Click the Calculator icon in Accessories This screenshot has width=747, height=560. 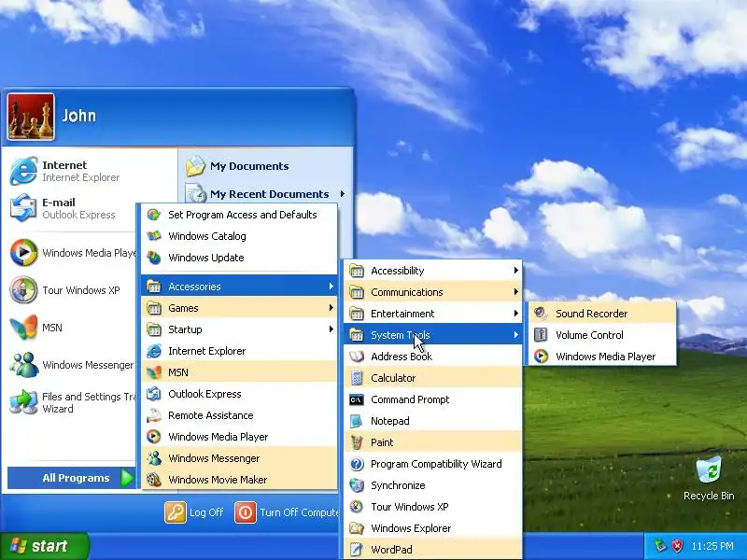(x=357, y=378)
